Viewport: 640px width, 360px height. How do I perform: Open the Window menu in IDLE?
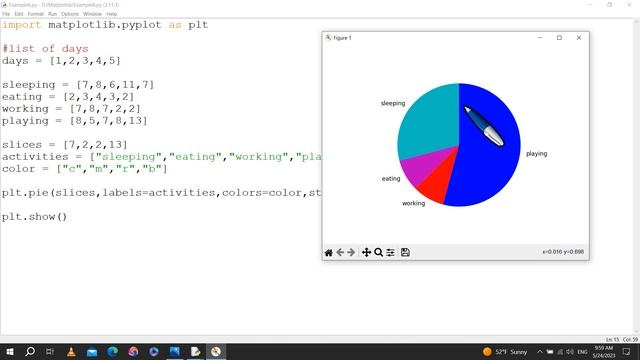[x=92, y=14]
